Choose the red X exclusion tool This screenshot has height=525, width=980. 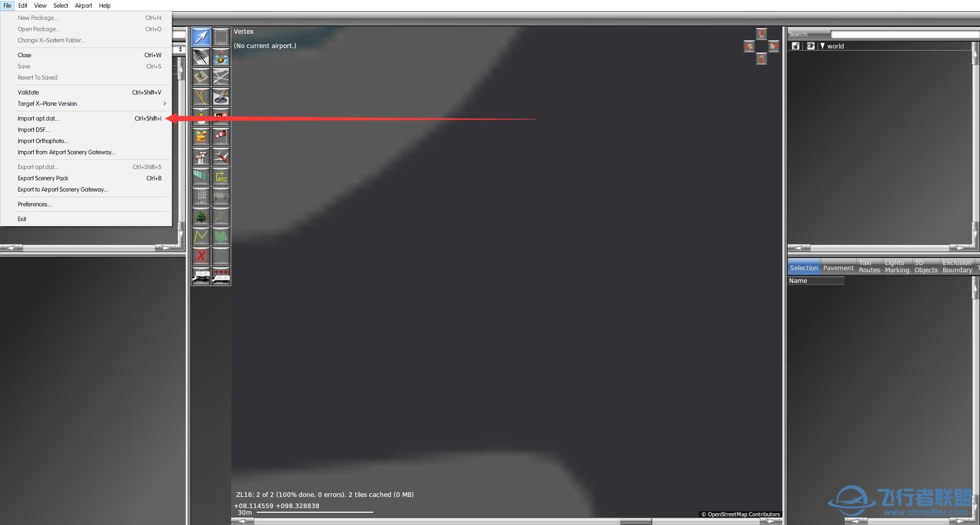(x=201, y=256)
